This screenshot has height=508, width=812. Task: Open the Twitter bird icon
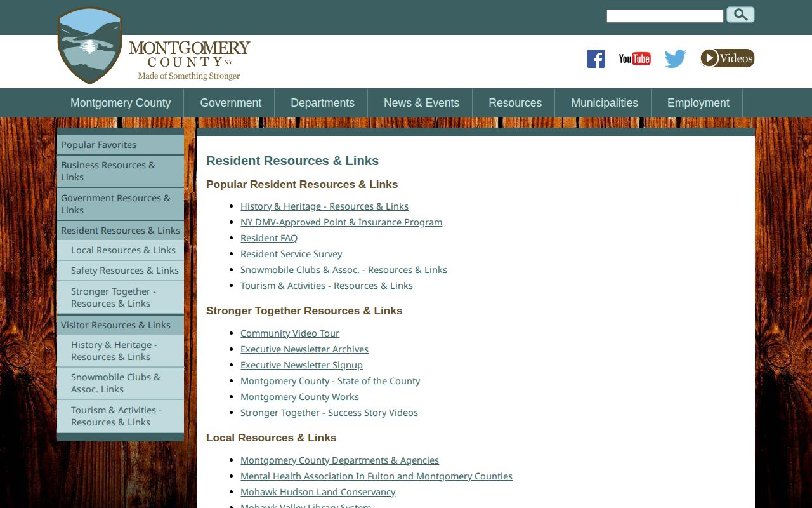pyautogui.click(x=675, y=58)
